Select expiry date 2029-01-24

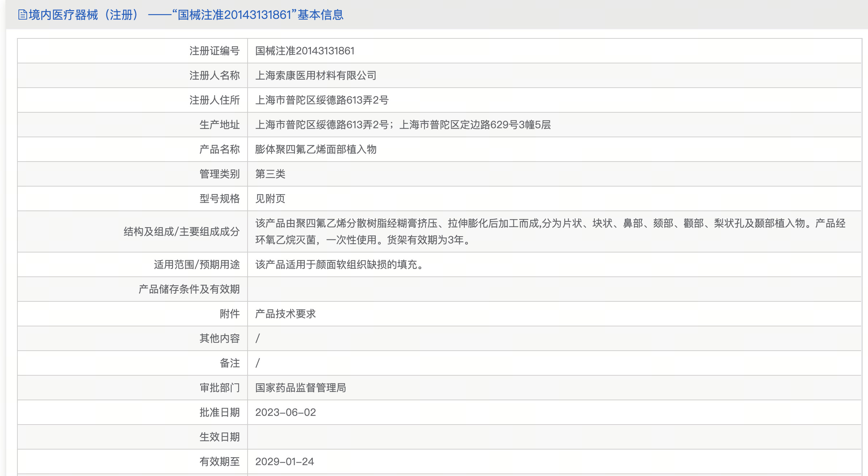(285, 462)
